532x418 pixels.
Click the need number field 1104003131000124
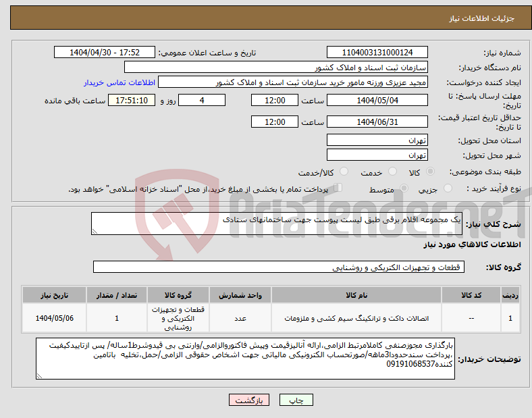pos(377,53)
